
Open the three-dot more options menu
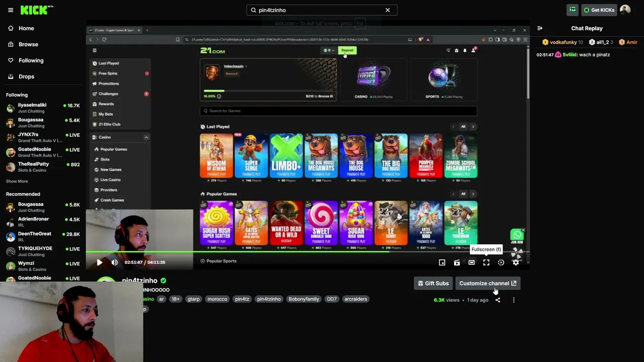click(x=514, y=300)
